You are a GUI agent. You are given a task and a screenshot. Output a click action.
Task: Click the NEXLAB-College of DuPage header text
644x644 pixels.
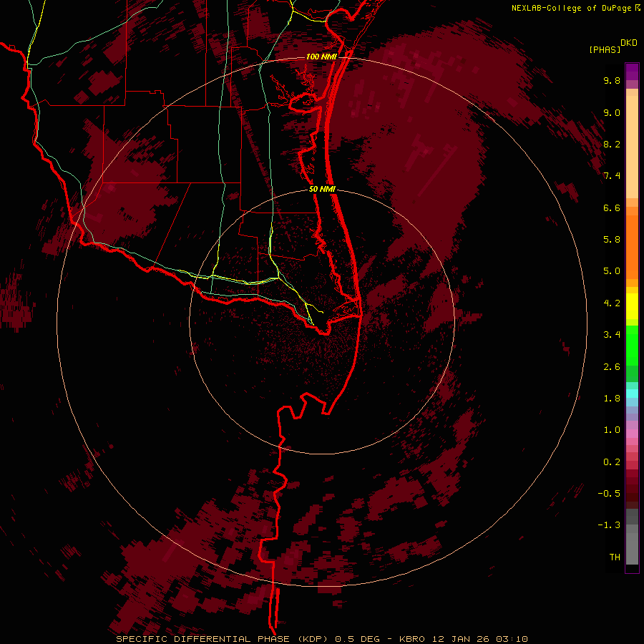click(x=571, y=8)
